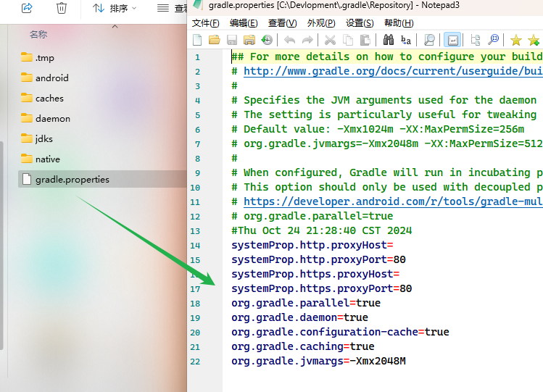543x392 pixels.
Task: Open a file with the folder icon
Action: click(x=215, y=40)
